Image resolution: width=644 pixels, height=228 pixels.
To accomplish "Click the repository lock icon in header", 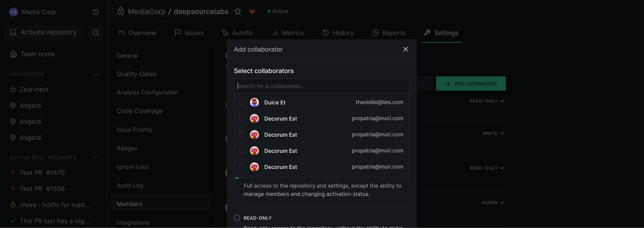I will tap(121, 11).
